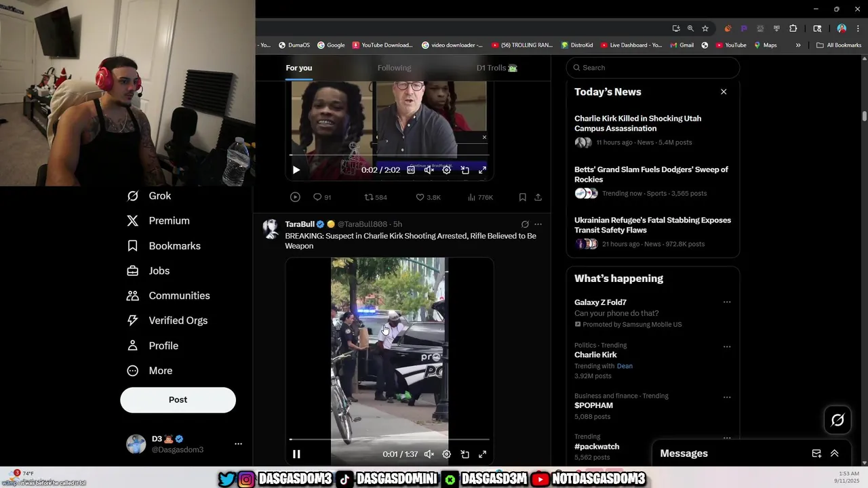Image resolution: width=868 pixels, height=488 pixels.
Task: Open the Dean trending link
Action: pos(625,366)
